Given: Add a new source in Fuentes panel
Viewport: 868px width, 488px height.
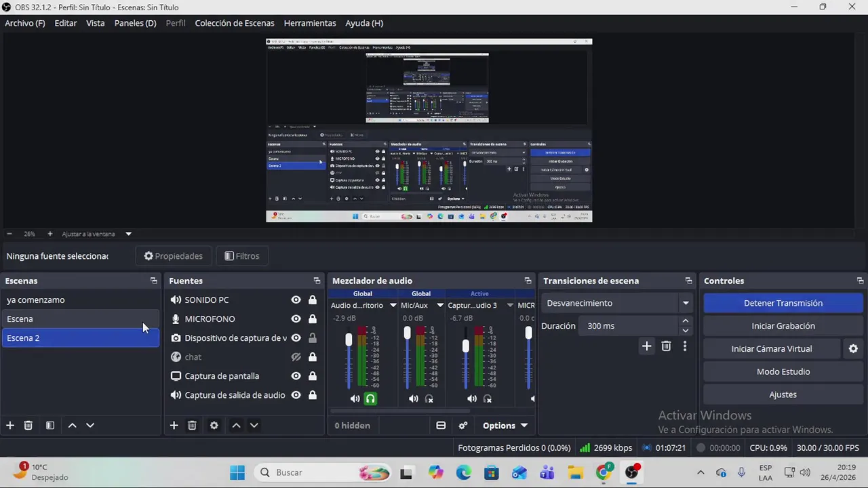Looking at the screenshot, I should [x=174, y=425].
